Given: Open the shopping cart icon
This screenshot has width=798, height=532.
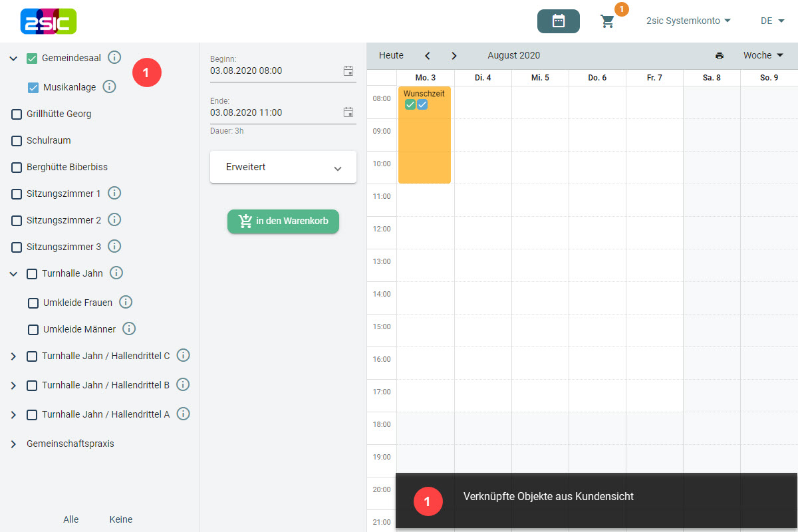Looking at the screenshot, I should (x=607, y=21).
